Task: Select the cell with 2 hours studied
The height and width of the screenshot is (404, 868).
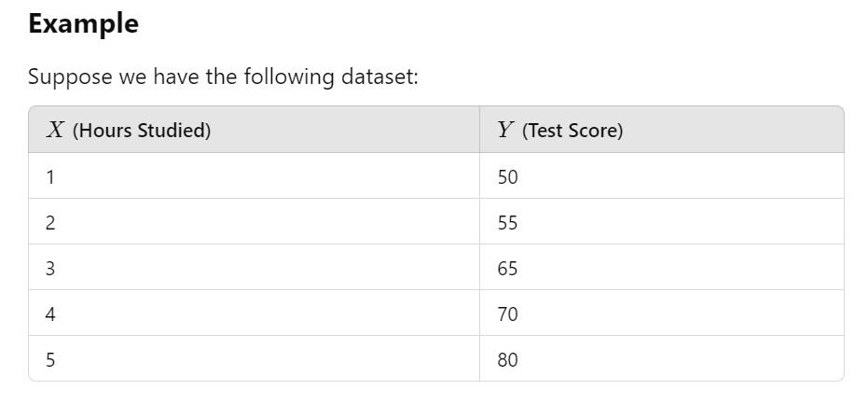Action: pyautogui.click(x=49, y=223)
